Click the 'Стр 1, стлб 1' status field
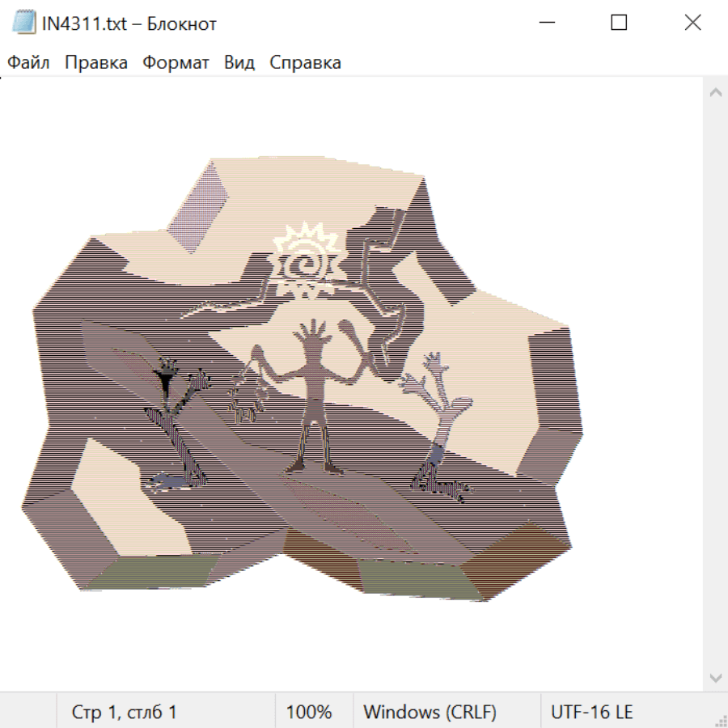 click(x=125, y=713)
